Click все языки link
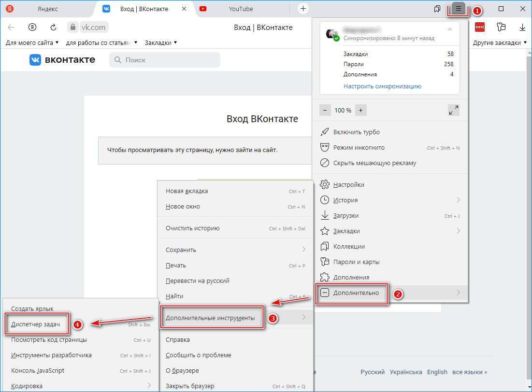This screenshot has height=392, width=532. [x=470, y=372]
